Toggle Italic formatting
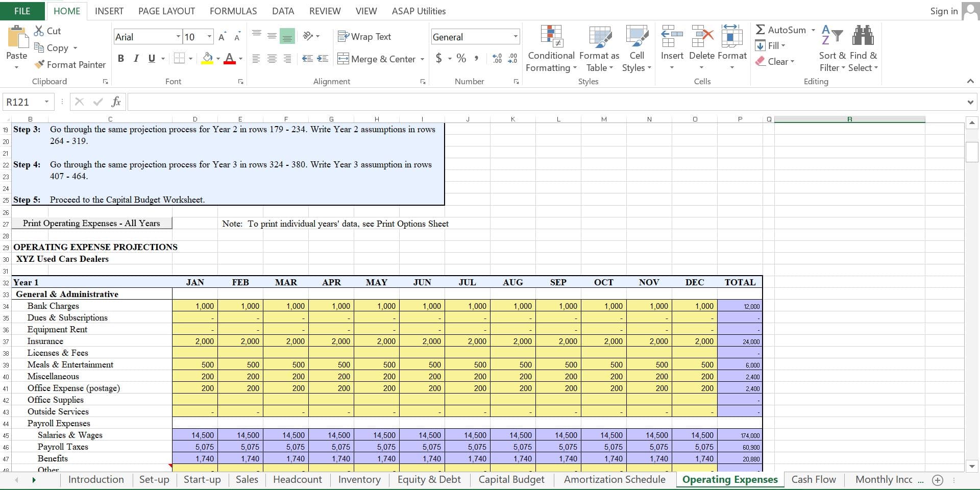The image size is (980, 490). (136, 58)
